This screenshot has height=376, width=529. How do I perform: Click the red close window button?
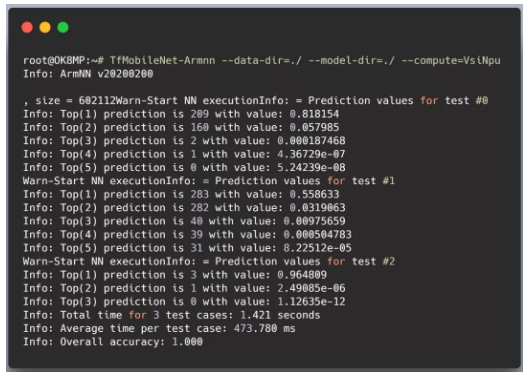click(27, 27)
